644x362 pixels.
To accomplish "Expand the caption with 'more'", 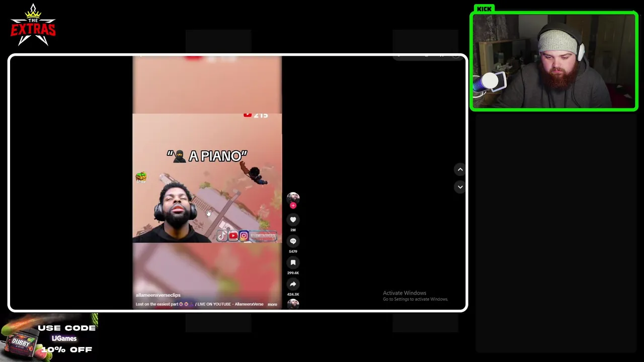I will coord(272,304).
